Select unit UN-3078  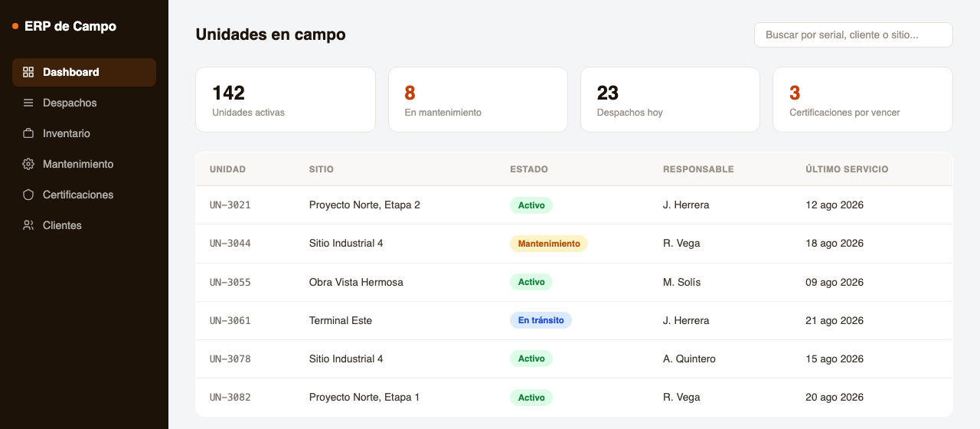click(x=230, y=359)
